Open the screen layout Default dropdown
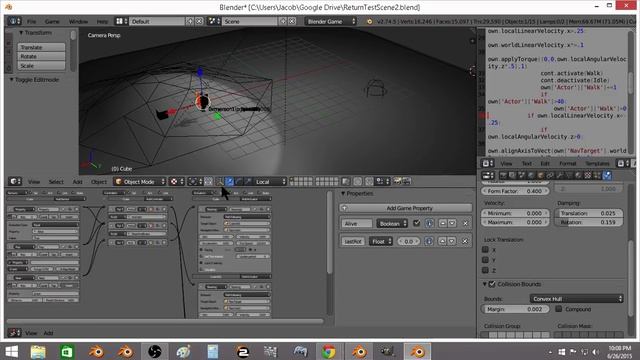This screenshot has width=640, height=360. [x=157, y=21]
